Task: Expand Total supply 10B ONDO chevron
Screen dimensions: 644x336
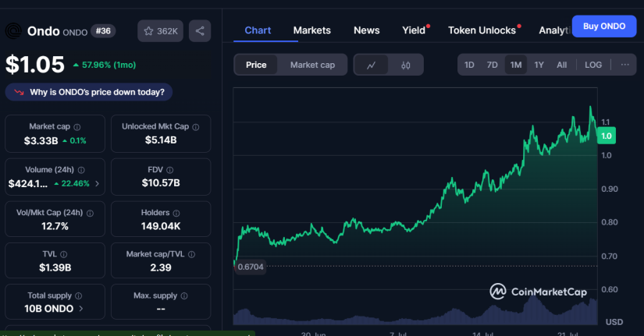Action: [81, 309]
